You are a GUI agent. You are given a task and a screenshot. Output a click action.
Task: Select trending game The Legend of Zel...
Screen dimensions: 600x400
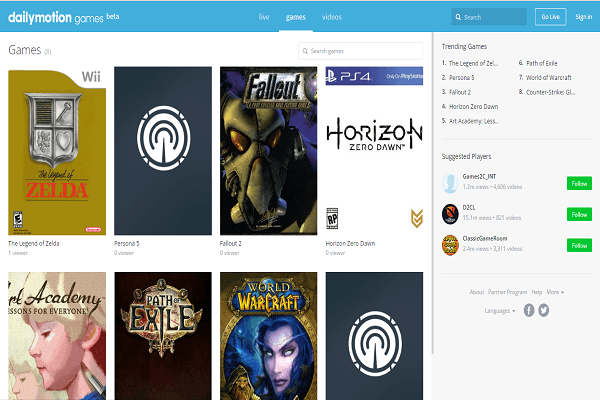coord(473,63)
